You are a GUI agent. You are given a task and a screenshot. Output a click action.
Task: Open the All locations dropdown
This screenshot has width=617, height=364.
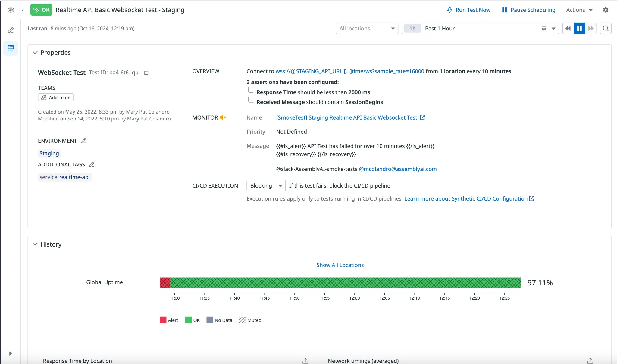tap(367, 29)
